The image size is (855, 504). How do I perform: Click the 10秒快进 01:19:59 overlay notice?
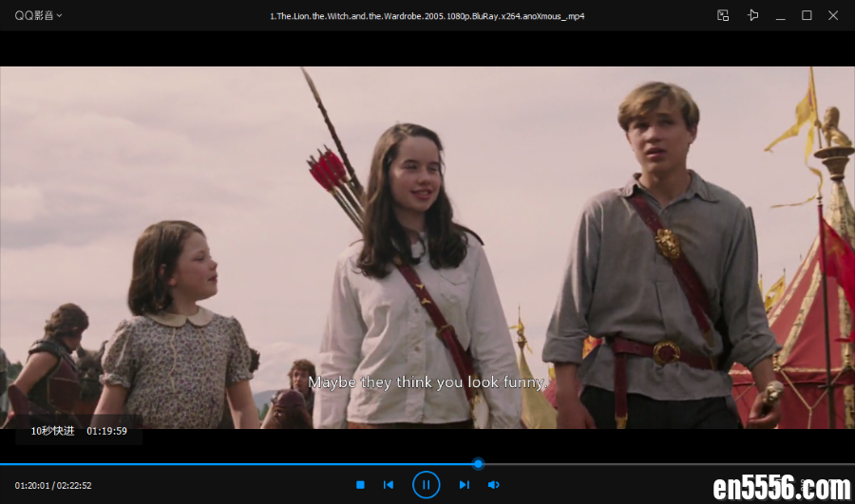(x=79, y=431)
